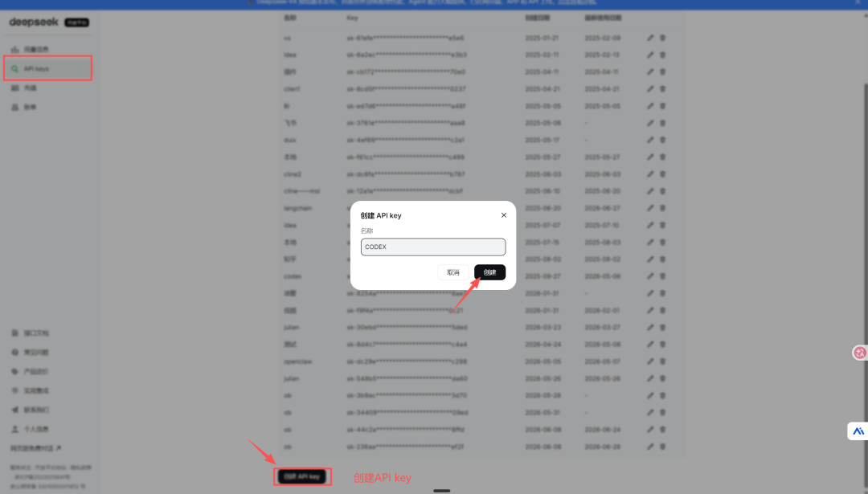Edit the cline2 key
The image size is (868, 494).
click(650, 174)
